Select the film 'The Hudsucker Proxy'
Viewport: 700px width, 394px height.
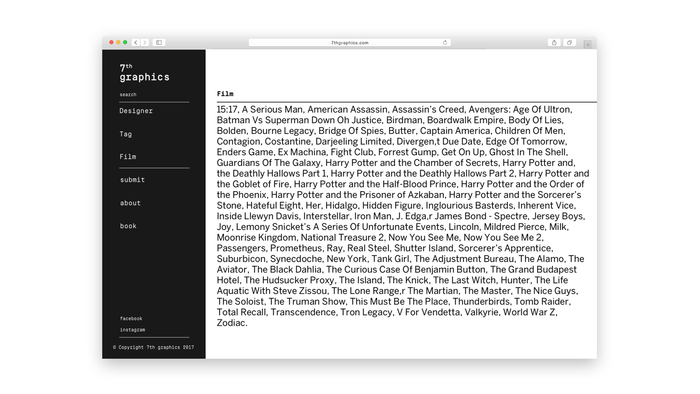pyautogui.click(x=289, y=281)
